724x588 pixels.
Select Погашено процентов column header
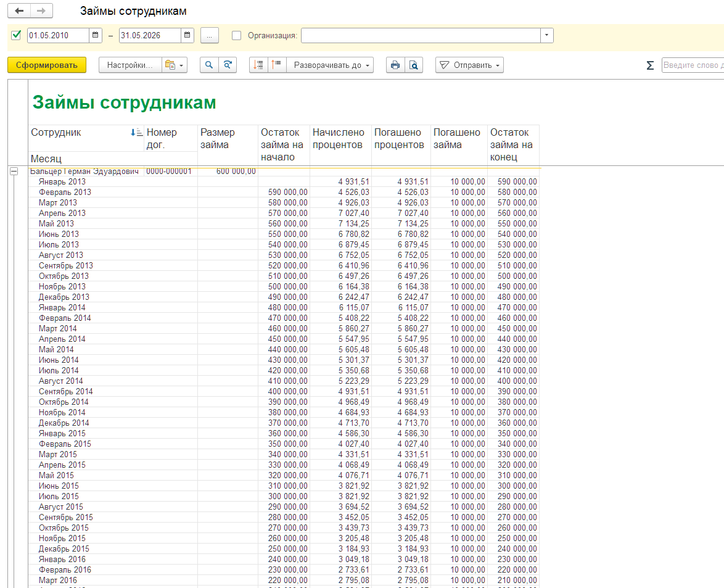[401, 145]
